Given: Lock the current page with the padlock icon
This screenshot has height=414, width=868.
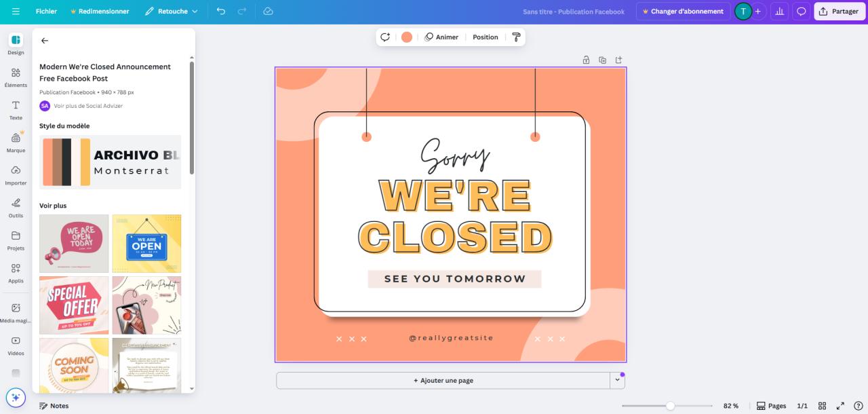Looking at the screenshot, I should 586,60.
